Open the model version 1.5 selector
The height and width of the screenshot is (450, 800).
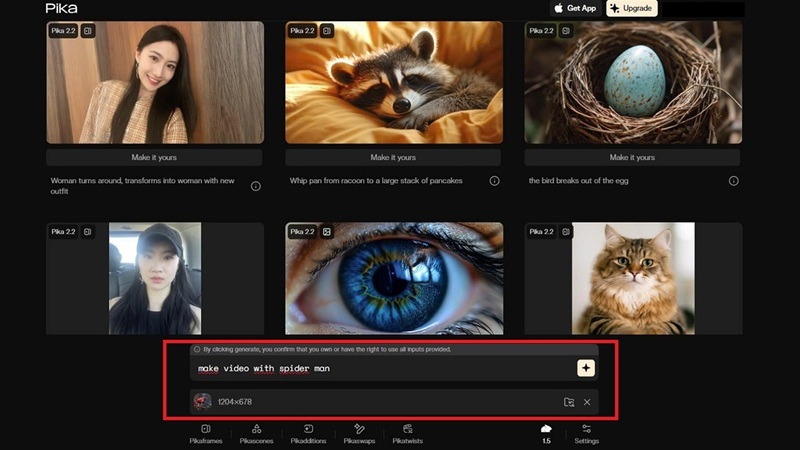[546, 433]
